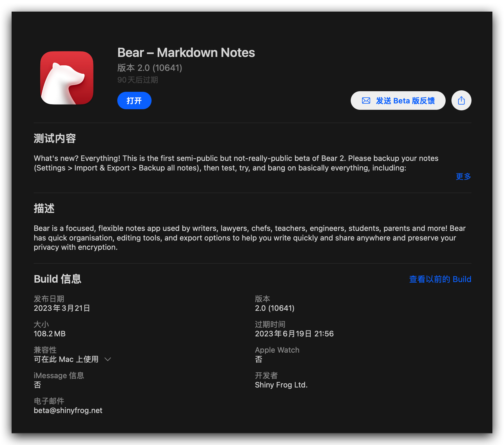Click the beta@shinyfrog.net email address
Screen dimensions: 504x445
(68, 410)
